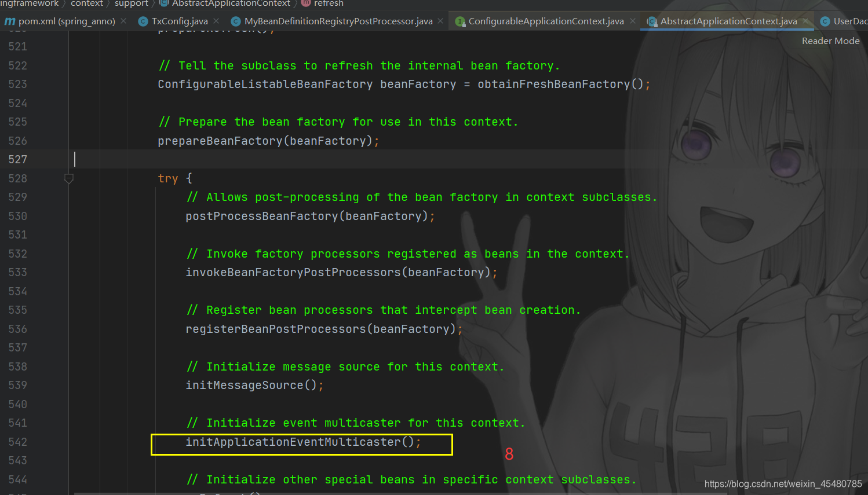The image size is (868, 495).
Task: Click comment 'Prepare the bean factory for use'
Action: coord(338,122)
